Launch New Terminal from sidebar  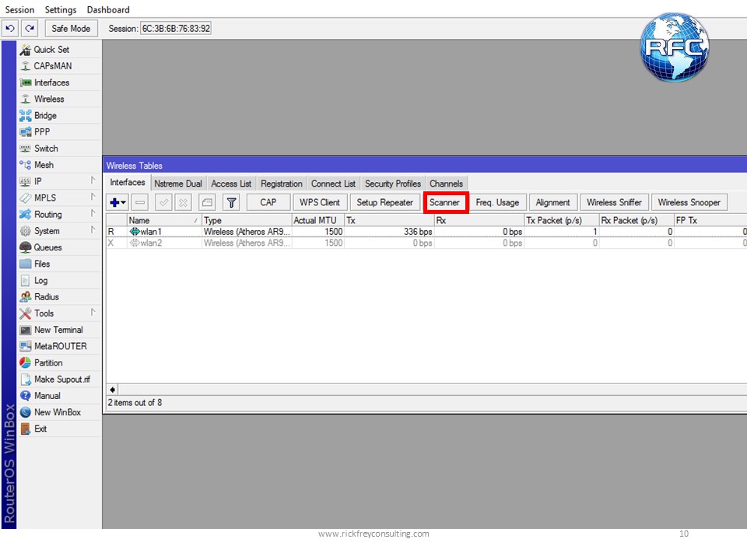tap(58, 330)
